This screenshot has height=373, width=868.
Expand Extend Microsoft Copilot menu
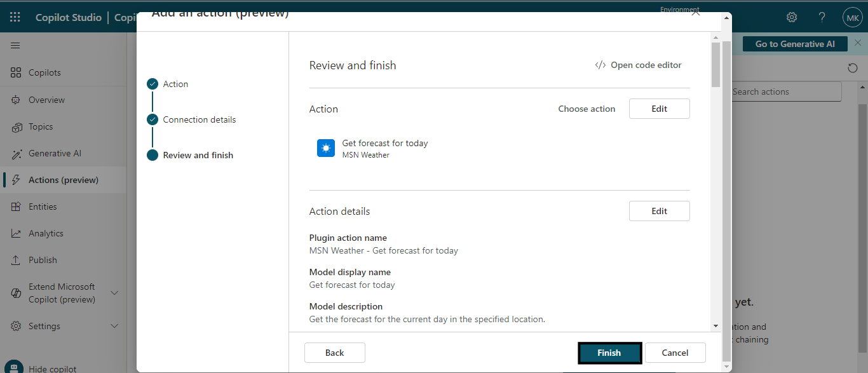click(114, 293)
